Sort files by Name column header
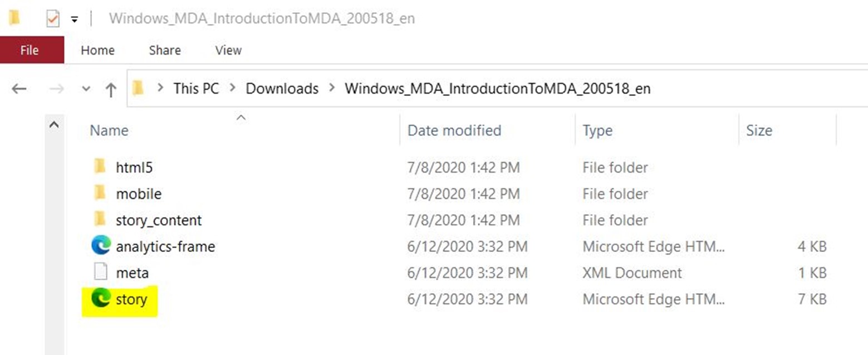 pyautogui.click(x=109, y=130)
